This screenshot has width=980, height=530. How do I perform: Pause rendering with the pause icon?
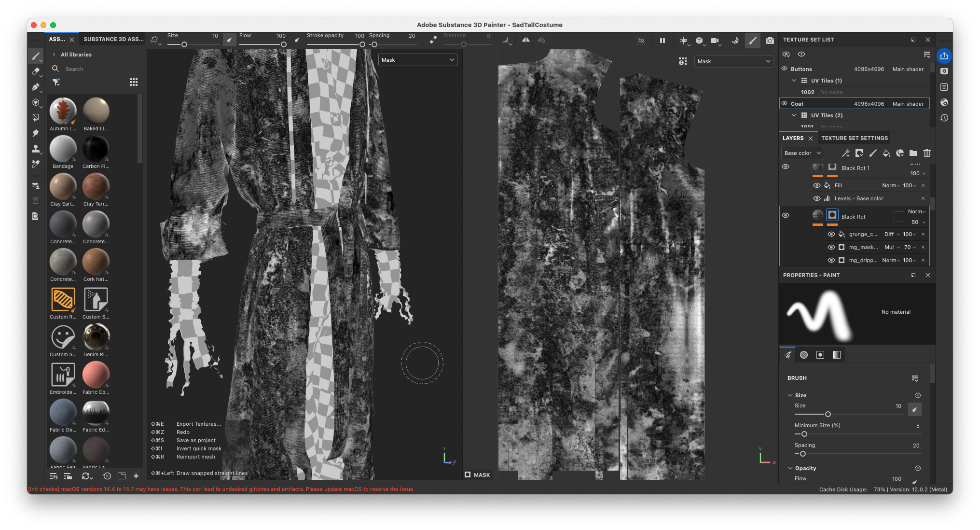coord(663,41)
